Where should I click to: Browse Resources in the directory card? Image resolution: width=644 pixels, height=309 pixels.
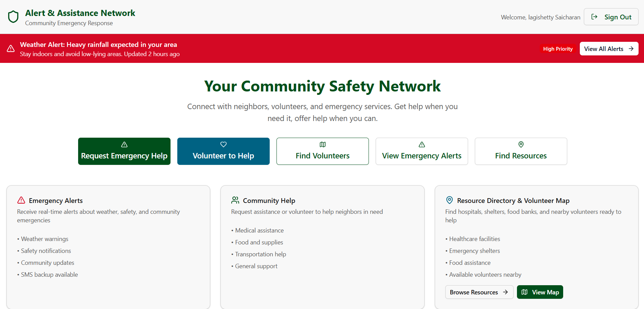(479, 292)
